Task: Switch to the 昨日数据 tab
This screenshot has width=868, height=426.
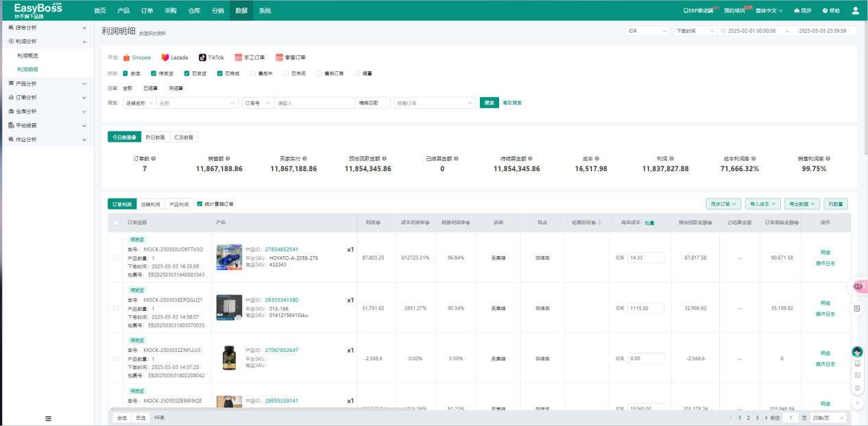Action: pyautogui.click(x=155, y=137)
